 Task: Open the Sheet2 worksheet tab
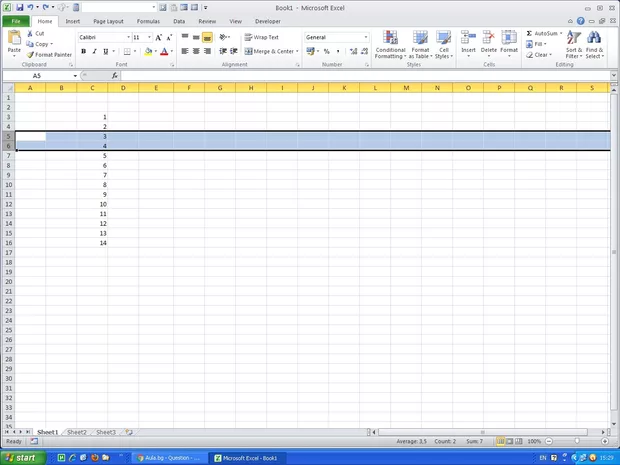(x=76, y=432)
